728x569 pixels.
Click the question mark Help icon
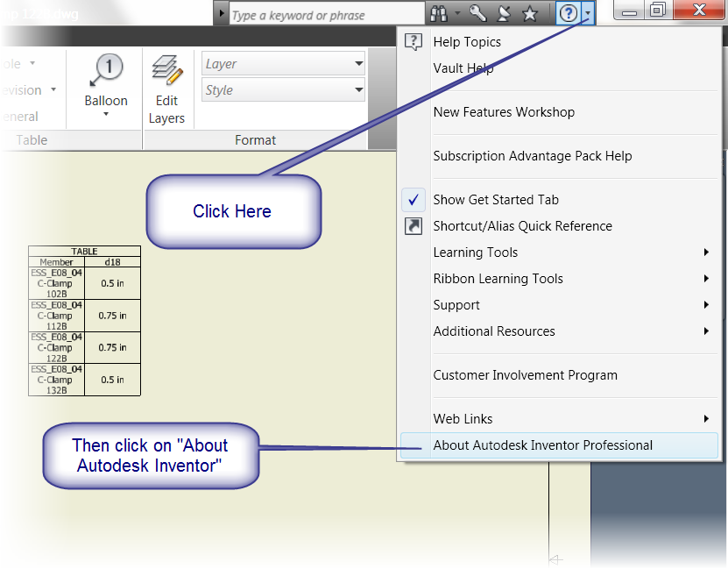point(569,13)
